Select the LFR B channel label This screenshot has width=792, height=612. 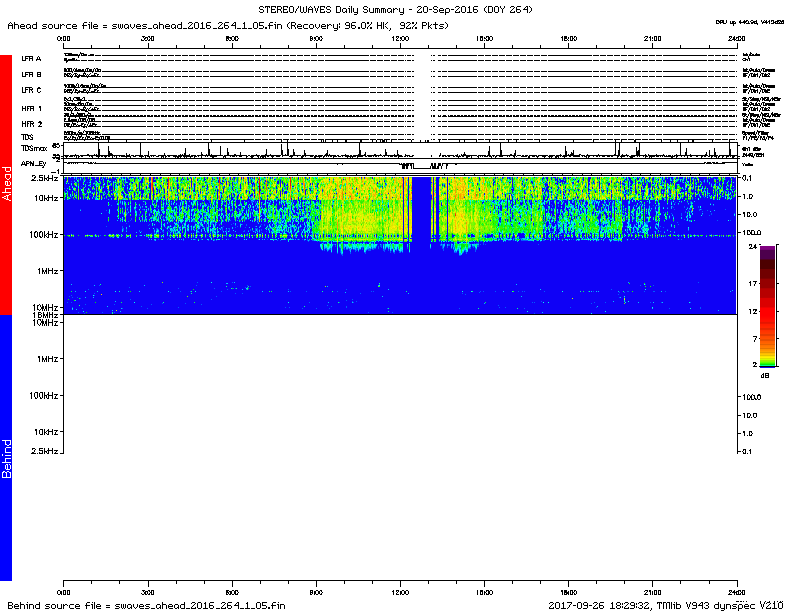click(x=31, y=74)
